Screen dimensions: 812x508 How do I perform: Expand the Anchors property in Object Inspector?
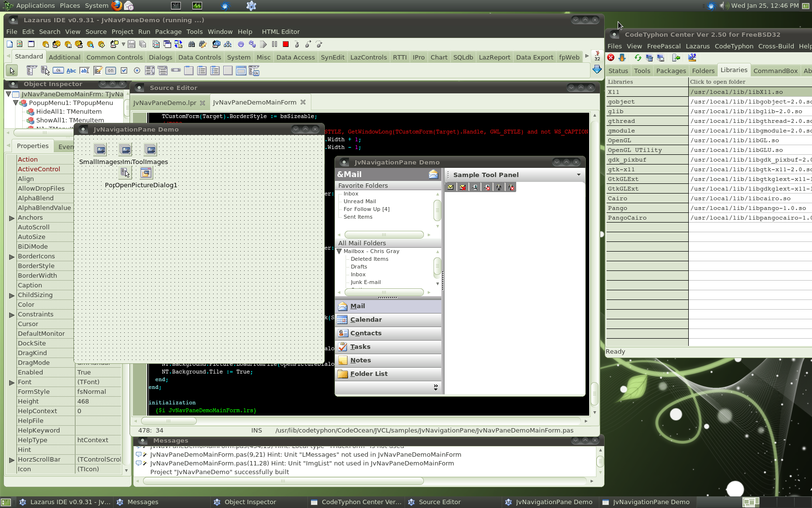point(12,218)
